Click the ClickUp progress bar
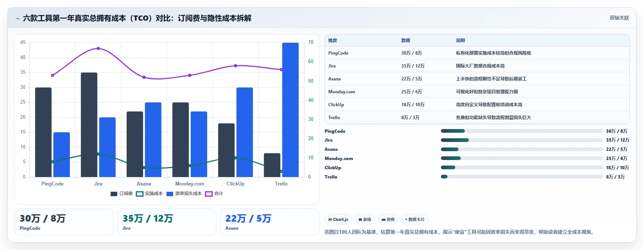Image resolution: width=644 pixels, height=250 pixels. coord(522,167)
